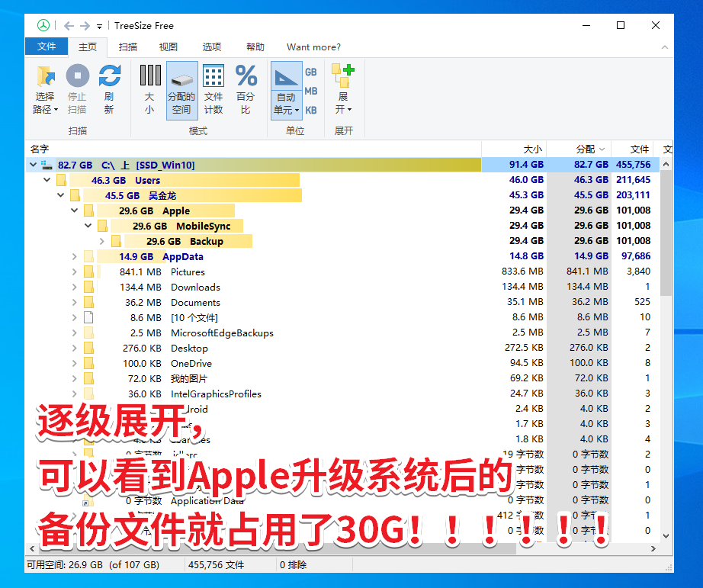The height and width of the screenshot is (588, 703).
Task: Click the Backup folder icon
Action: [116, 241]
